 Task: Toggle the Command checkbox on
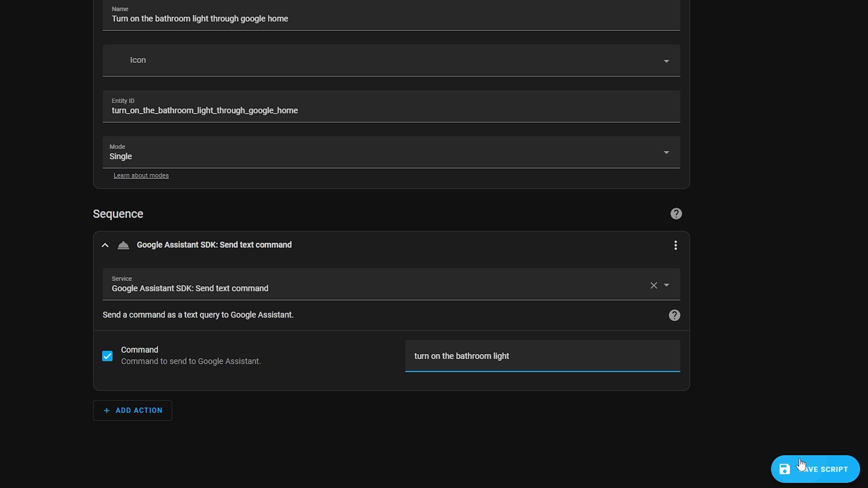point(107,355)
